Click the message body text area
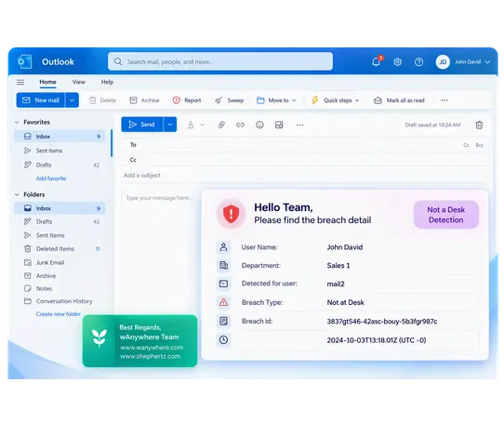Screen dimensions: 504x423 tap(160, 198)
